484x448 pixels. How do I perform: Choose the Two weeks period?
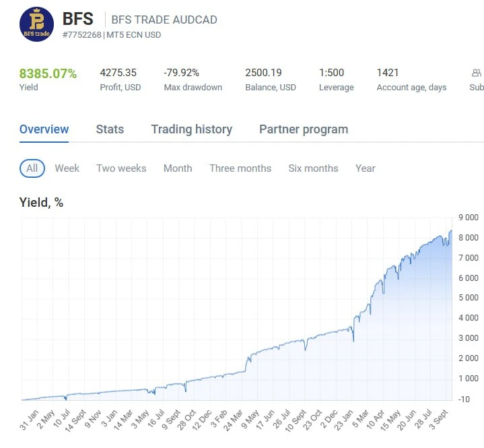pyautogui.click(x=121, y=168)
